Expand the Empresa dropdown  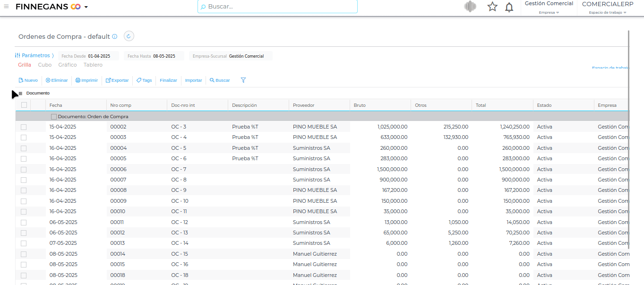click(x=549, y=12)
